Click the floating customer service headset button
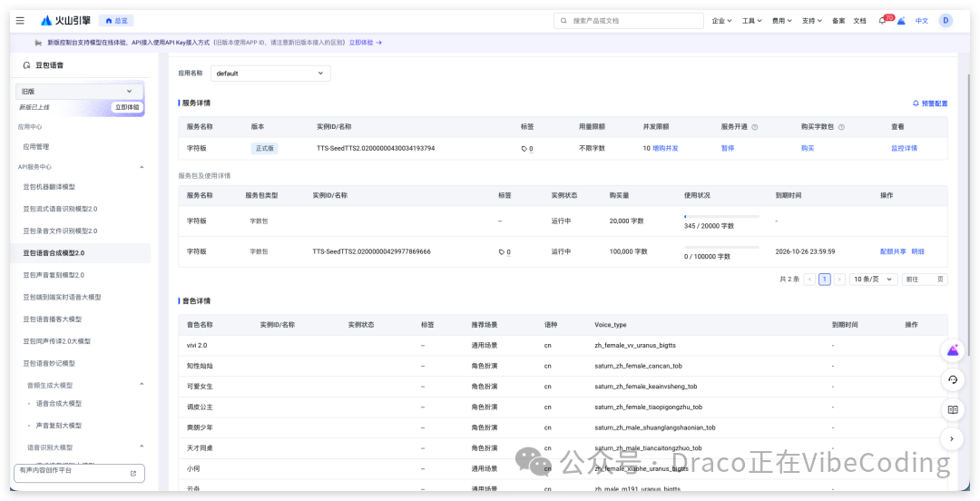The image size is (980, 501). coord(953,379)
